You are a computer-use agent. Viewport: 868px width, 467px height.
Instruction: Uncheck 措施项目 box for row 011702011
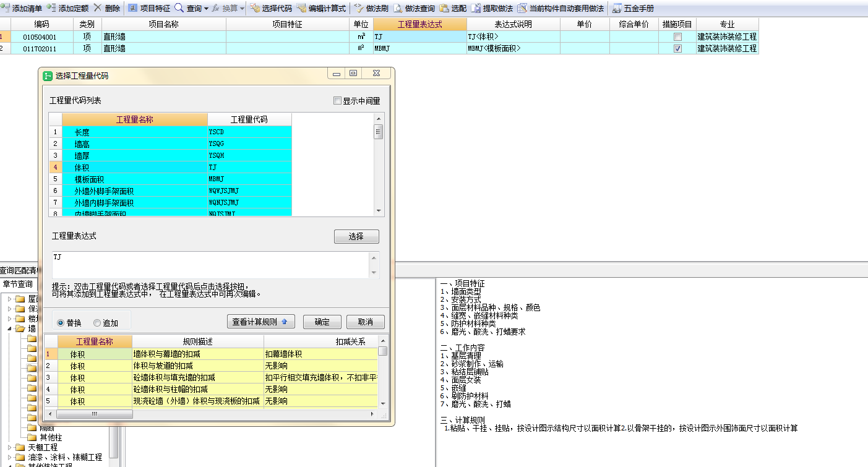pos(677,48)
